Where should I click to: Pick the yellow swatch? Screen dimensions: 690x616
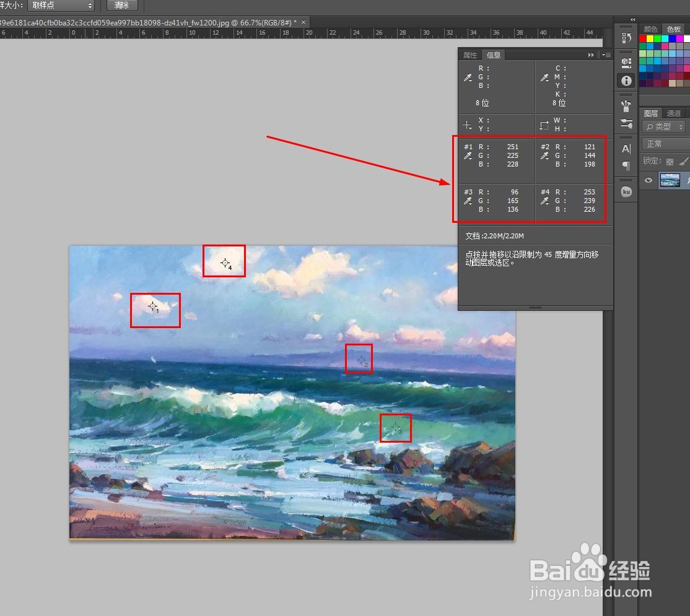[650, 38]
